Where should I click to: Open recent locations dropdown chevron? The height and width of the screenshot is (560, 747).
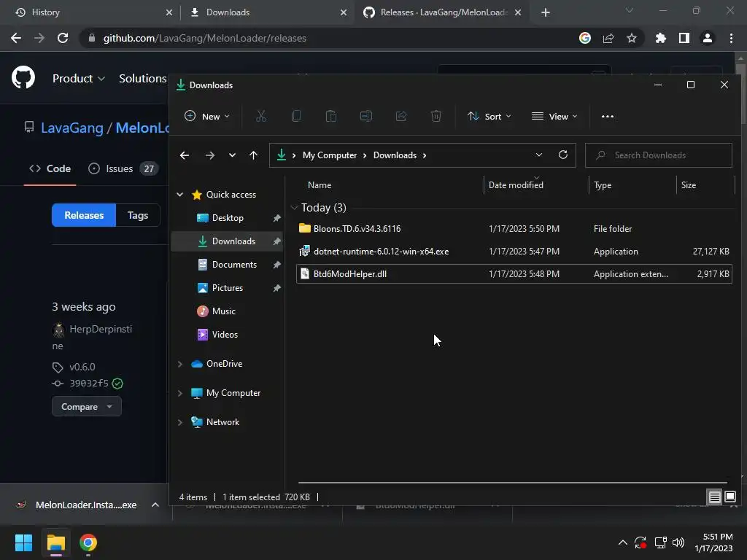pos(232,155)
